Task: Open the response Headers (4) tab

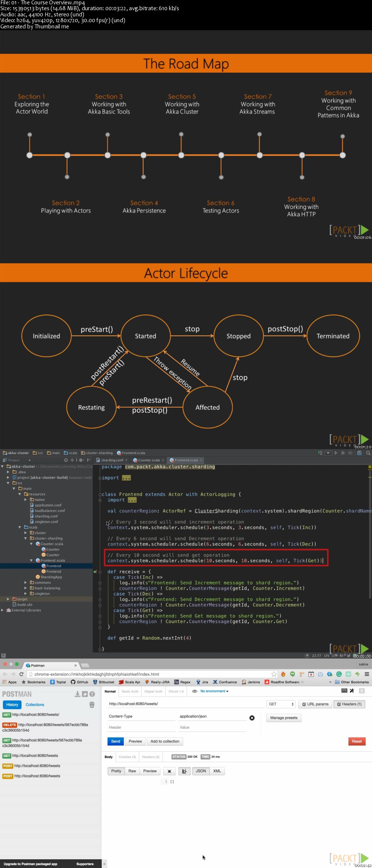Action: coord(150,757)
